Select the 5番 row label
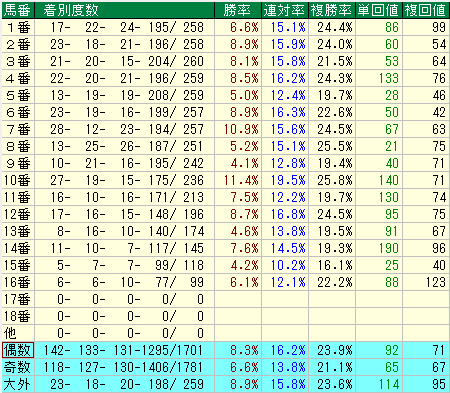Image resolution: width=450 pixels, height=393 pixels. click(x=18, y=95)
